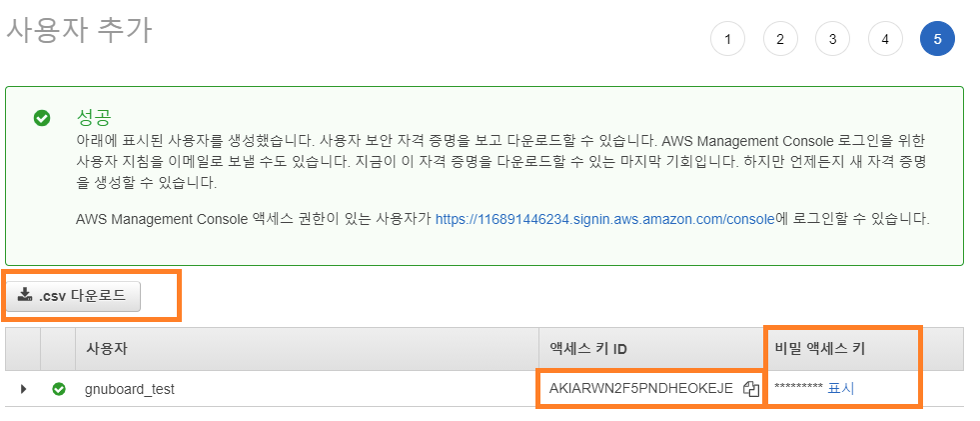The height and width of the screenshot is (421, 980).
Task: Click the 사용자 column header
Action: [105, 348]
